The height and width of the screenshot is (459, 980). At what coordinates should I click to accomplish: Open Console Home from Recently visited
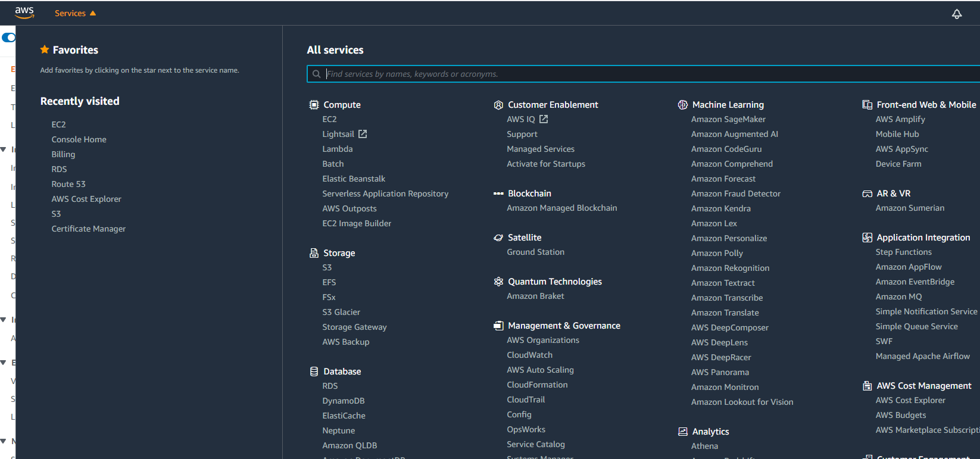tap(79, 139)
